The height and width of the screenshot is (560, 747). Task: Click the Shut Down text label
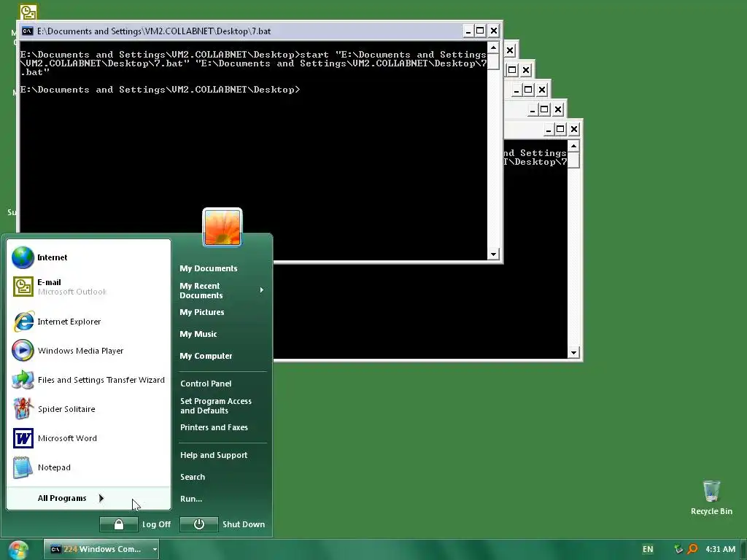point(244,524)
